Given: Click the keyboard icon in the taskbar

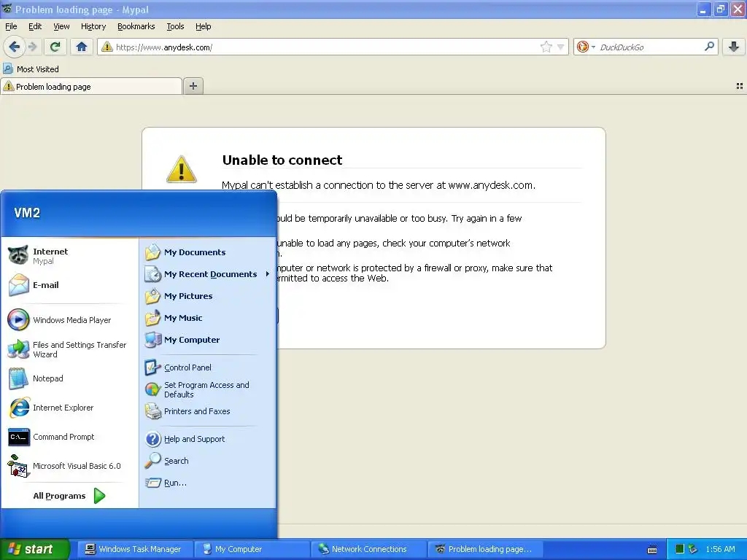Looking at the screenshot, I should pyautogui.click(x=652, y=550).
